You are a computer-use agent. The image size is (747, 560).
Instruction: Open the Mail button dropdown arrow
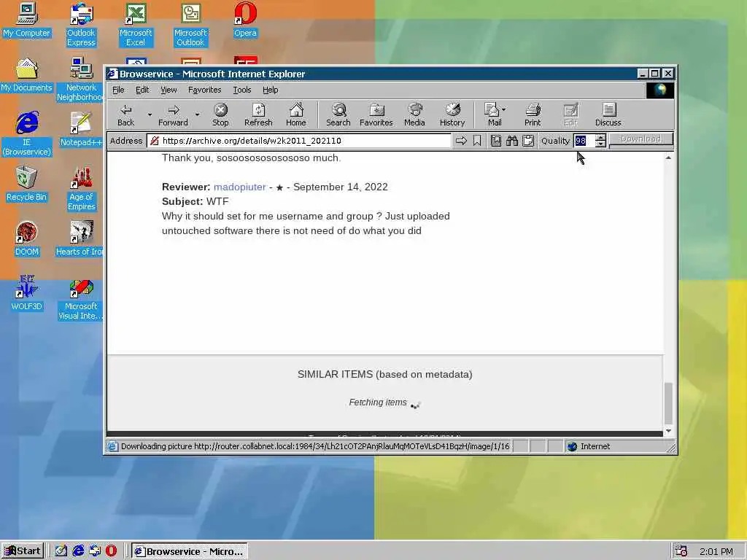point(504,109)
